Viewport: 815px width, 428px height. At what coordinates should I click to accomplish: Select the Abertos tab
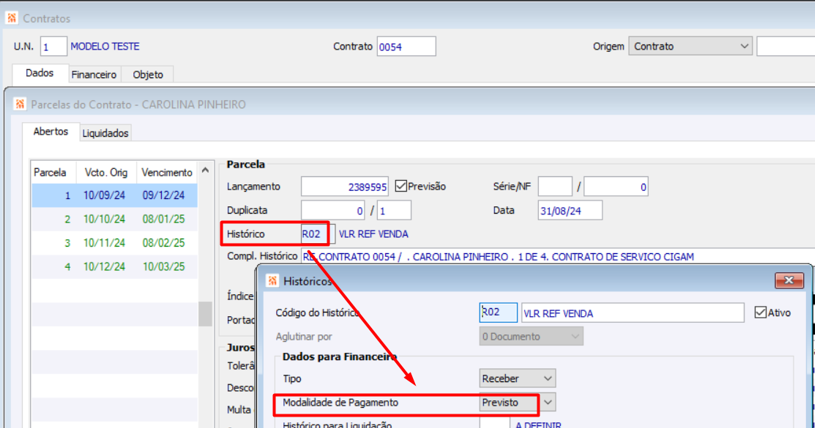(x=50, y=132)
